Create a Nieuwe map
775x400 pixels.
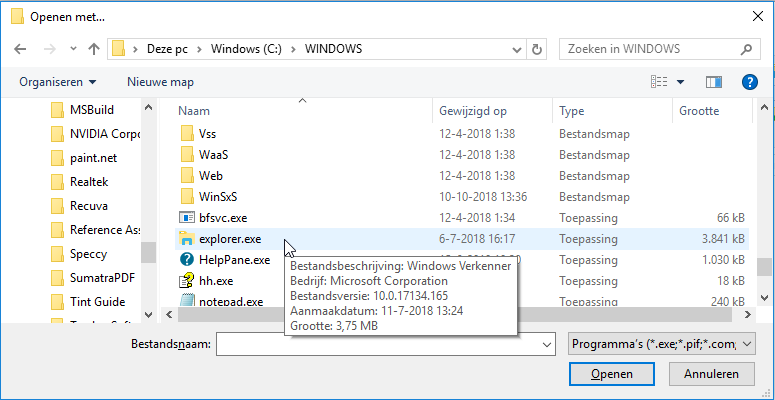tap(160, 82)
